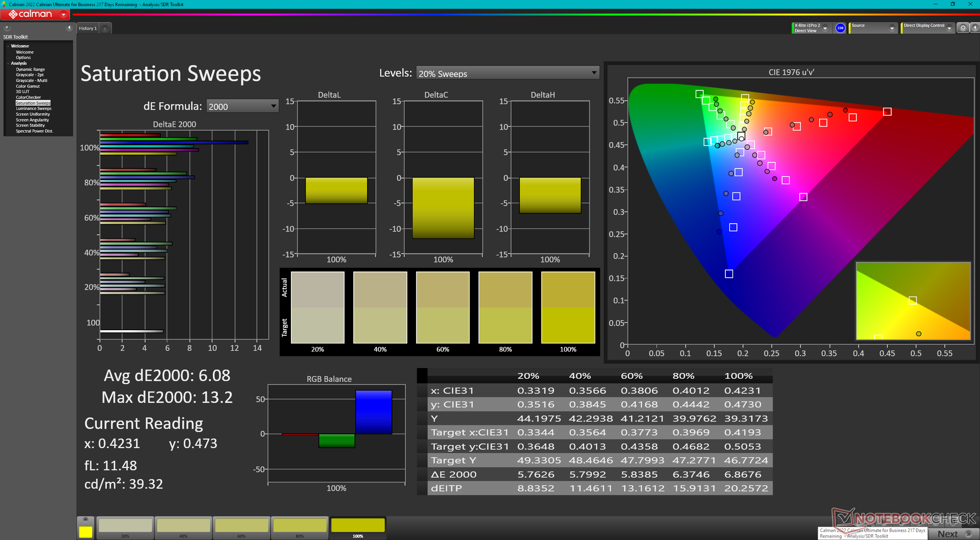
Task: Select Options in the sidebar
Action: [x=23, y=58]
